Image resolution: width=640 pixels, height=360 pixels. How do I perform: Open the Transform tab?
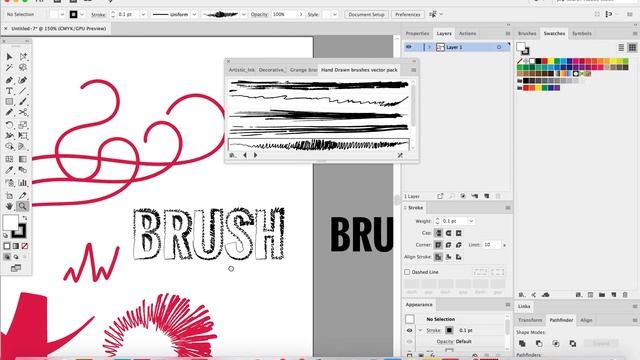(x=530, y=320)
